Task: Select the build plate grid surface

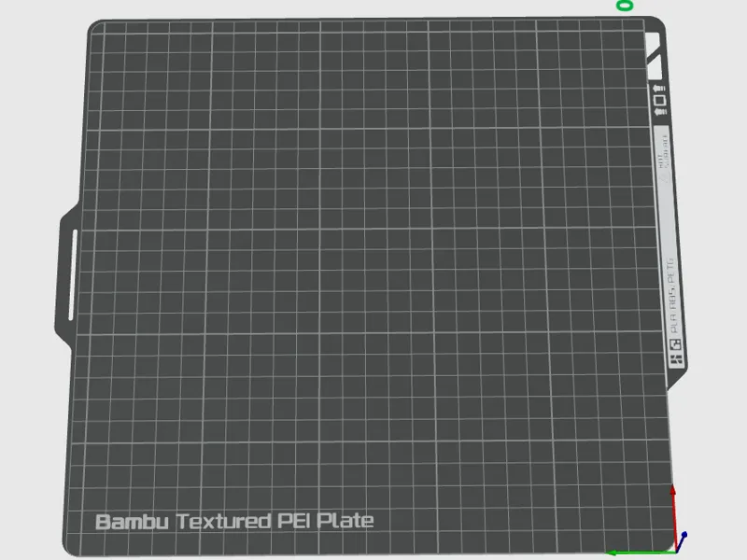Action: [x=372, y=286]
